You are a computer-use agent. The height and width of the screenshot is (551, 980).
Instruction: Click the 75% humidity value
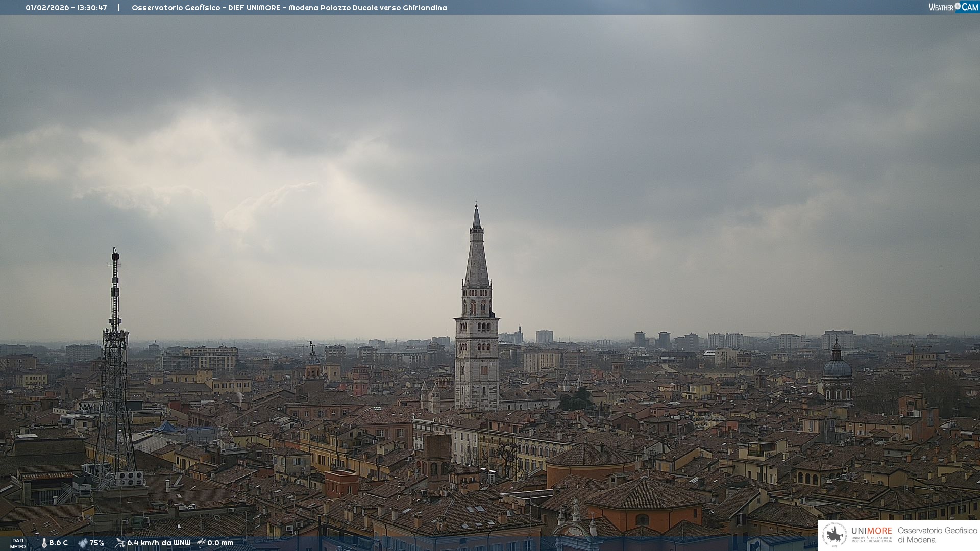97,543
